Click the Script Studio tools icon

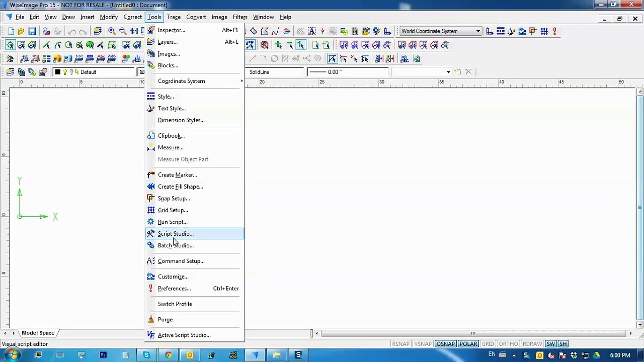click(151, 233)
